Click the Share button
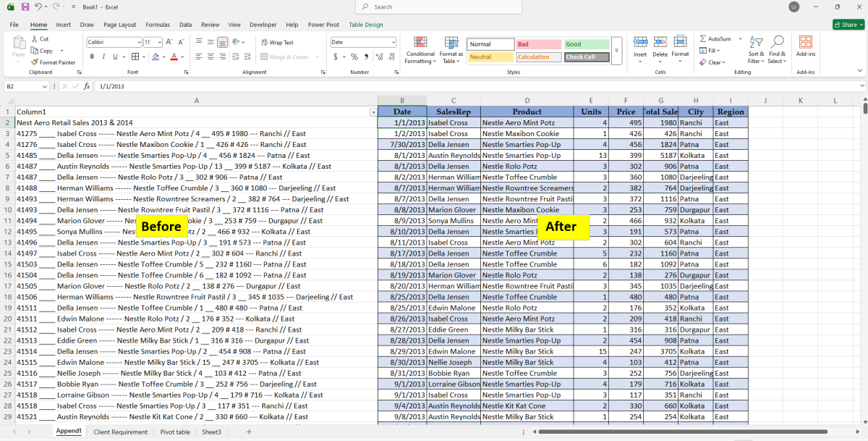Viewport: 868px width, 441px height. click(x=846, y=25)
